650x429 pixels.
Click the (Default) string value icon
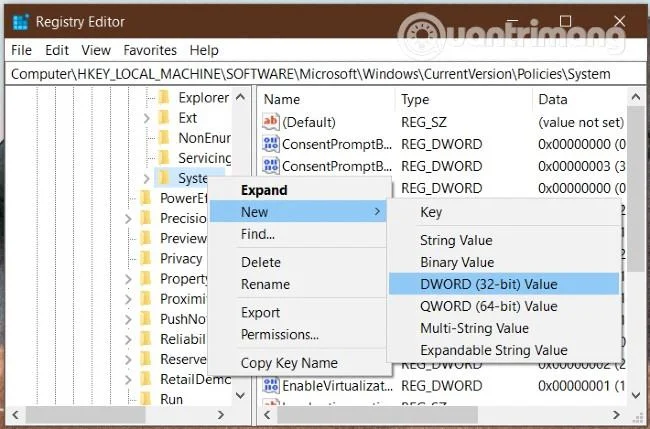[271, 122]
